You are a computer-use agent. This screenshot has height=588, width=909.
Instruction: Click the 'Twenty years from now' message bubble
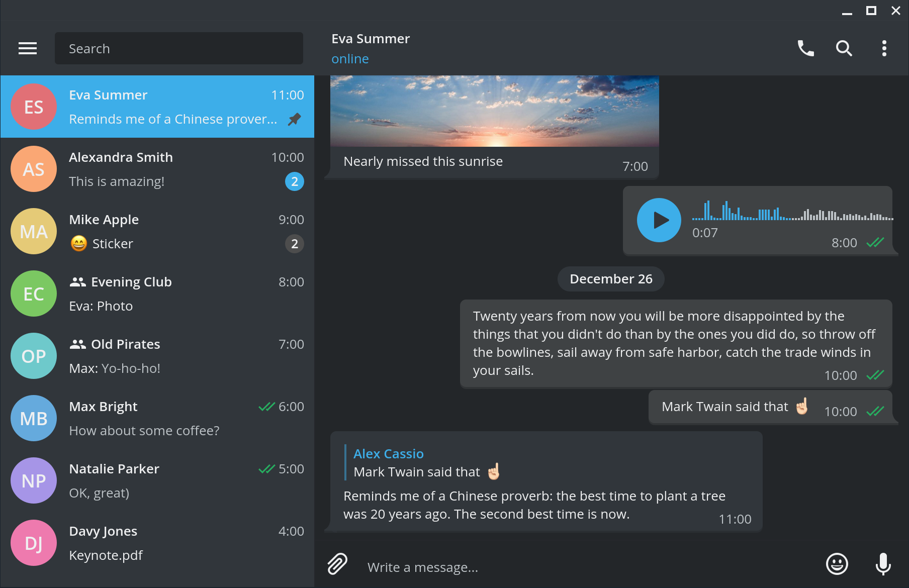(676, 344)
